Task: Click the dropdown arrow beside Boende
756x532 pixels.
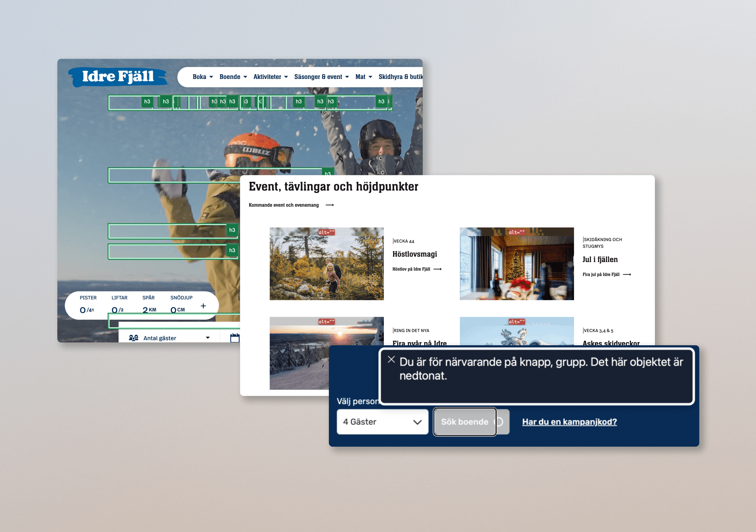Action: [x=245, y=77]
